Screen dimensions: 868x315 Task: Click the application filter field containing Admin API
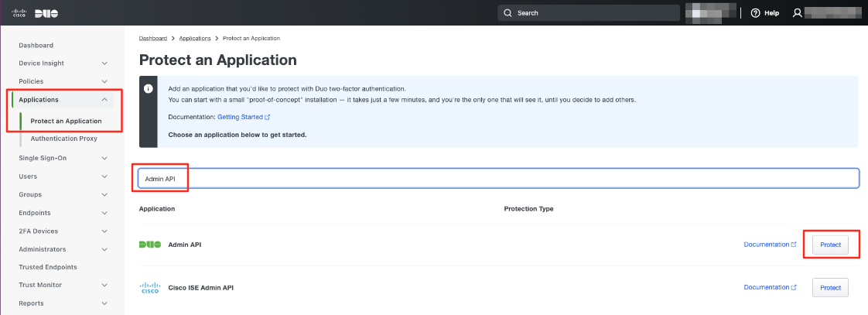(x=498, y=178)
